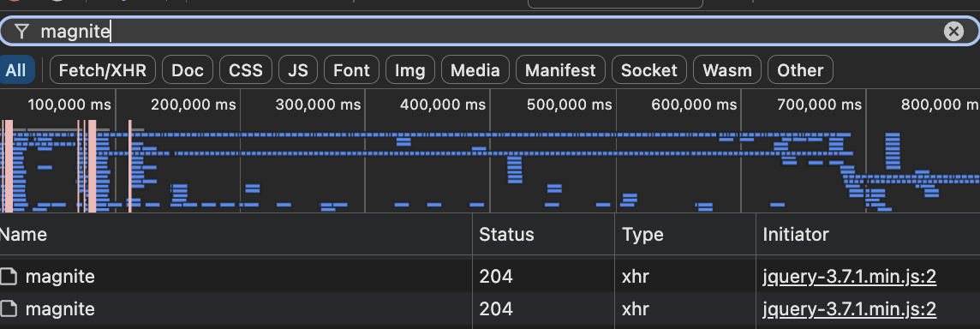Click the 700,000 ms timeline marker
Screen dimensions: 980x329
pos(819,105)
